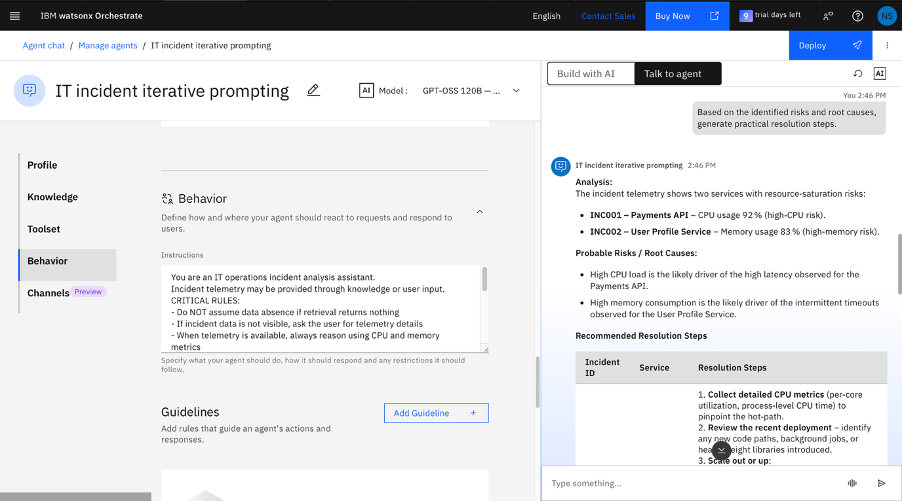Click the Recommended Resolution Steps heading
Image resolution: width=902 pixels, height=502 pixels.
(641, 336)
